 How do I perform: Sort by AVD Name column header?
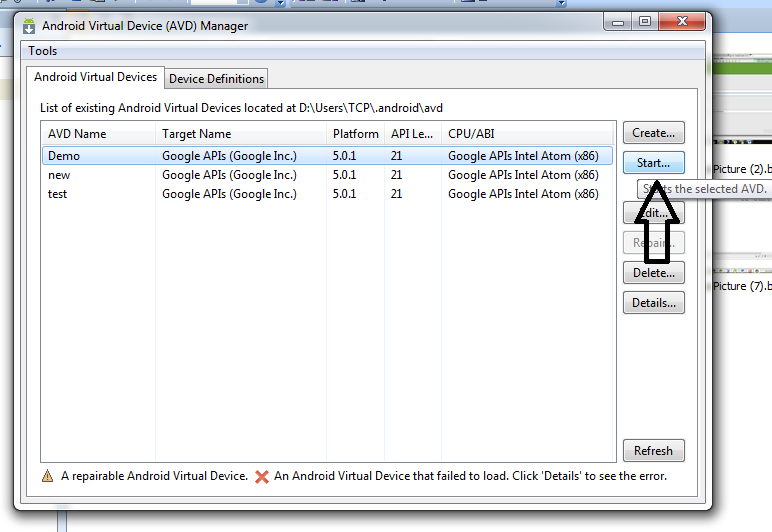coord(98,134)
